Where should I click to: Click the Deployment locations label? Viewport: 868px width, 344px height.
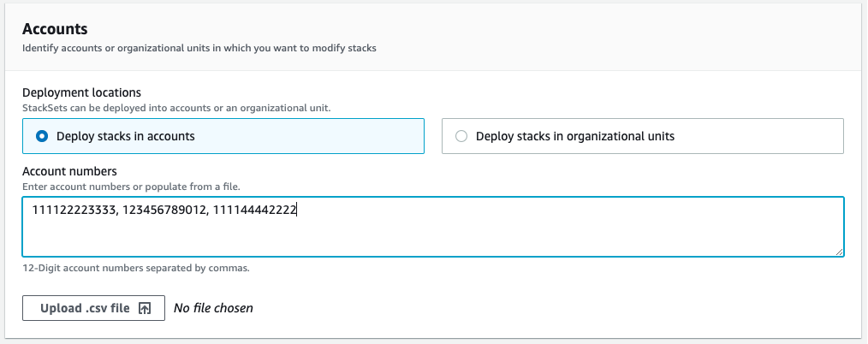(x=81, y=92)
